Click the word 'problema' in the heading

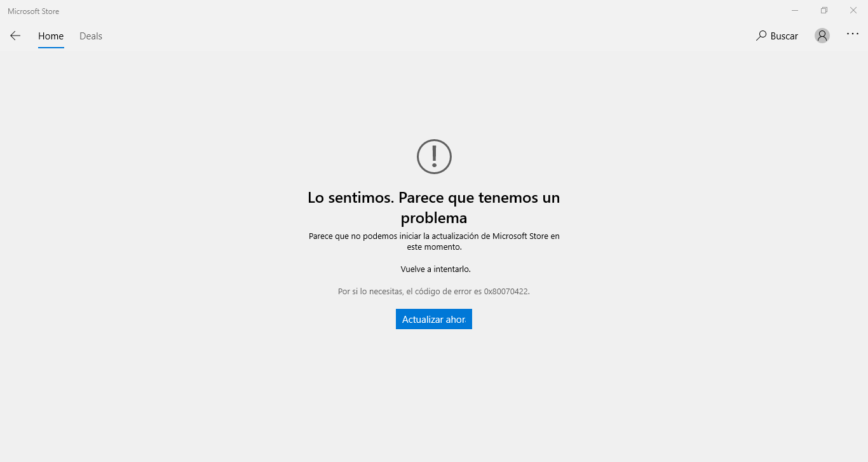pos(434,218)
